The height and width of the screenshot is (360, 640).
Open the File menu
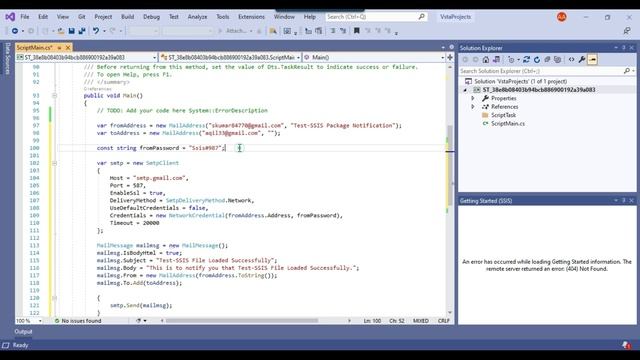pos(25,17)
